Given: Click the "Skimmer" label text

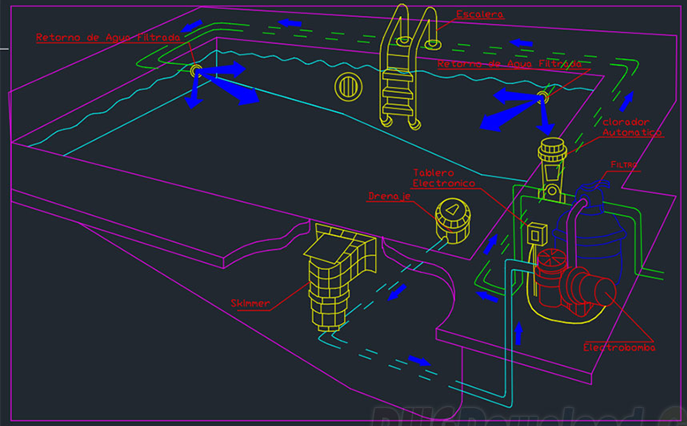Looking at the screenshot, I should point(250,303).
